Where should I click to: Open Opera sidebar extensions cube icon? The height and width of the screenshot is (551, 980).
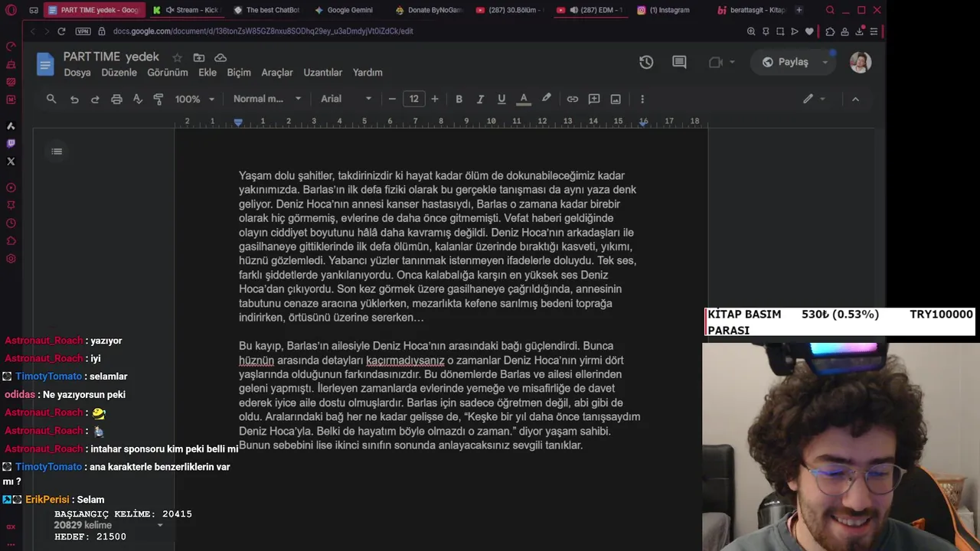click(x=11, y=241)
